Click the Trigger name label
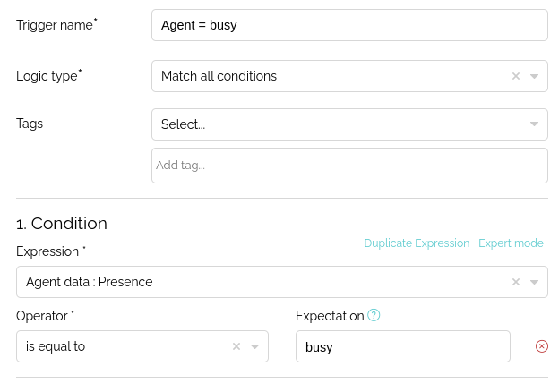Image resolution: width=559 pixels, height=392 pixels. pyautogui.click(x=56, y=25)
